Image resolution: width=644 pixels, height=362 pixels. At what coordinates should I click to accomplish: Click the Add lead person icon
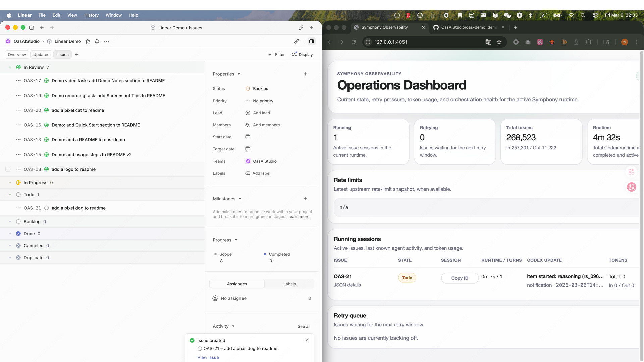coord(248,113)
